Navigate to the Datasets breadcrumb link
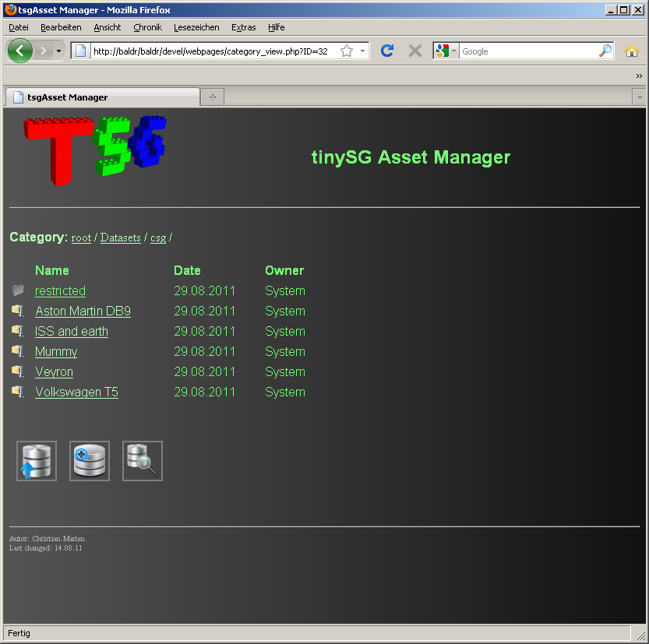 point(120,238)
